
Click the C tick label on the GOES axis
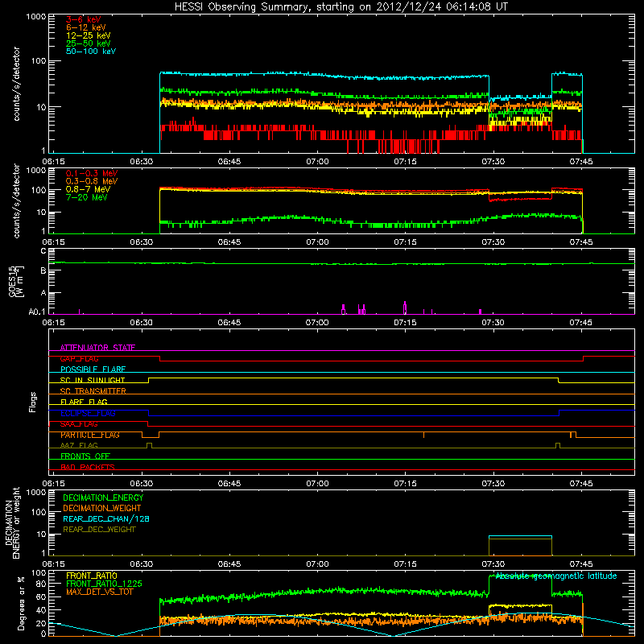tap(43, 250)
